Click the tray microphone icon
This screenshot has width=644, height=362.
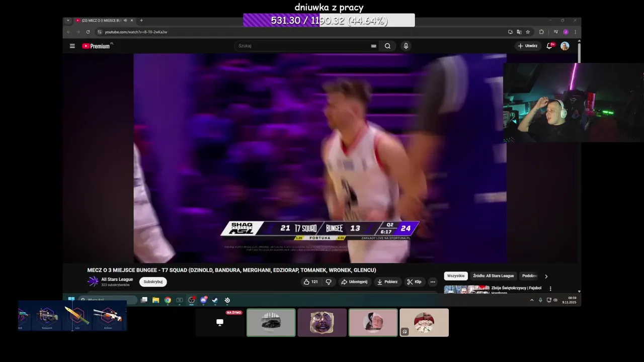tap(540, 300)
